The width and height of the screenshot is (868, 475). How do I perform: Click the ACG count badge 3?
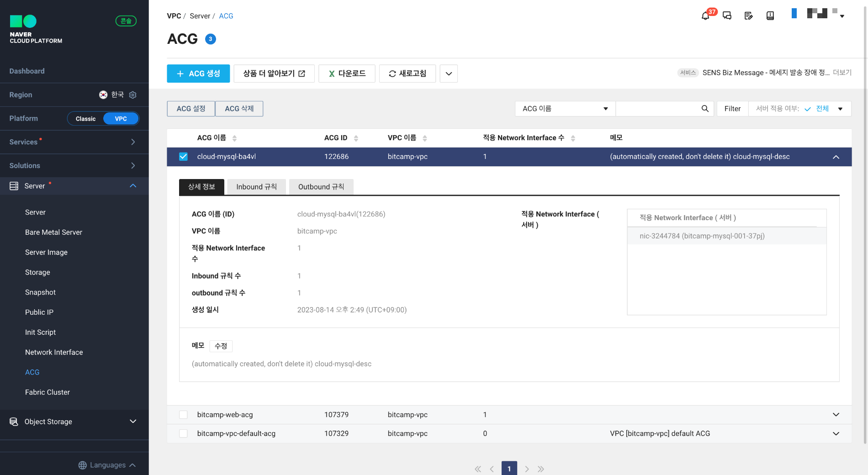pyautogui.click(x=210, y=39)
